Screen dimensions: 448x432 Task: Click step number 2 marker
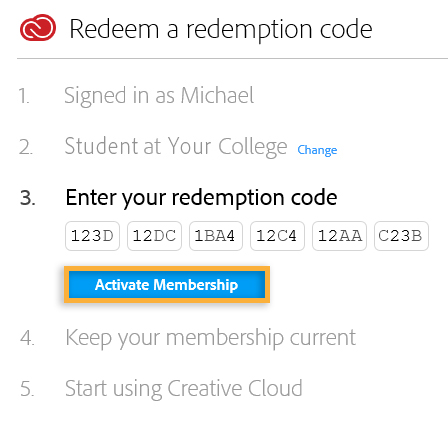(x=26, y=147)
